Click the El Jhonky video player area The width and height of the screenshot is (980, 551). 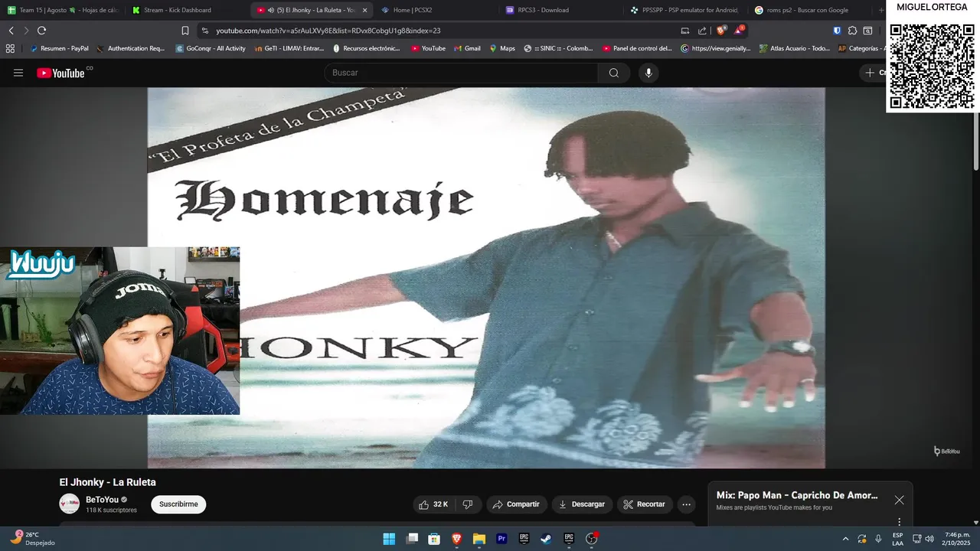pyautogui.click(x=486, y=278)
